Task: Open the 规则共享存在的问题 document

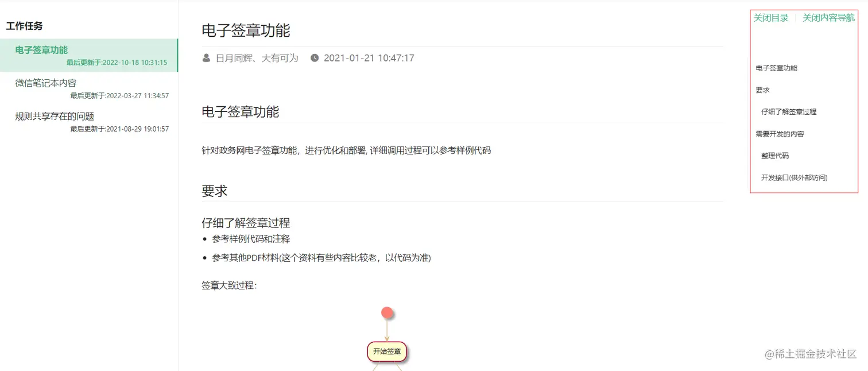Action: (89, 122)
